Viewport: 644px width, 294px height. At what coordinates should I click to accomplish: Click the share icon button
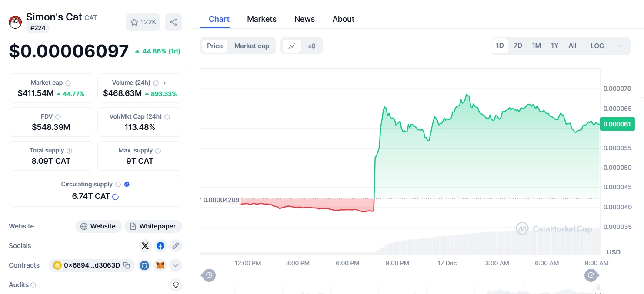pyautogui.click(x=174, y=22)
